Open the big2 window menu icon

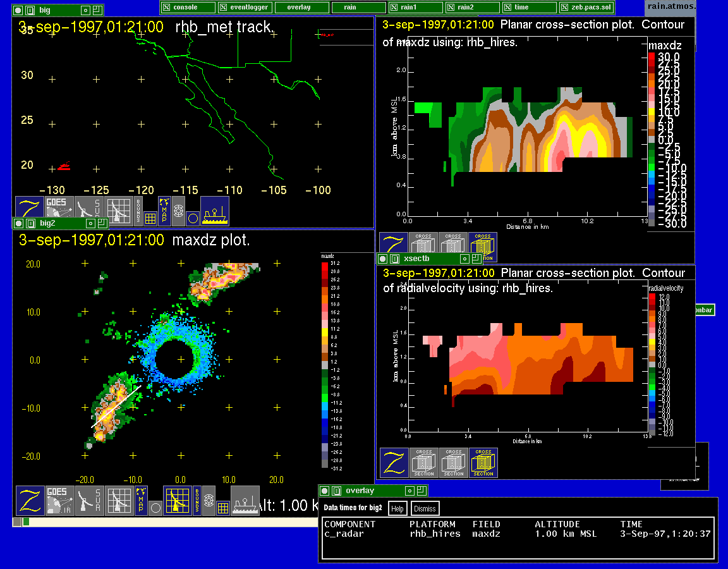coord(30,223)
